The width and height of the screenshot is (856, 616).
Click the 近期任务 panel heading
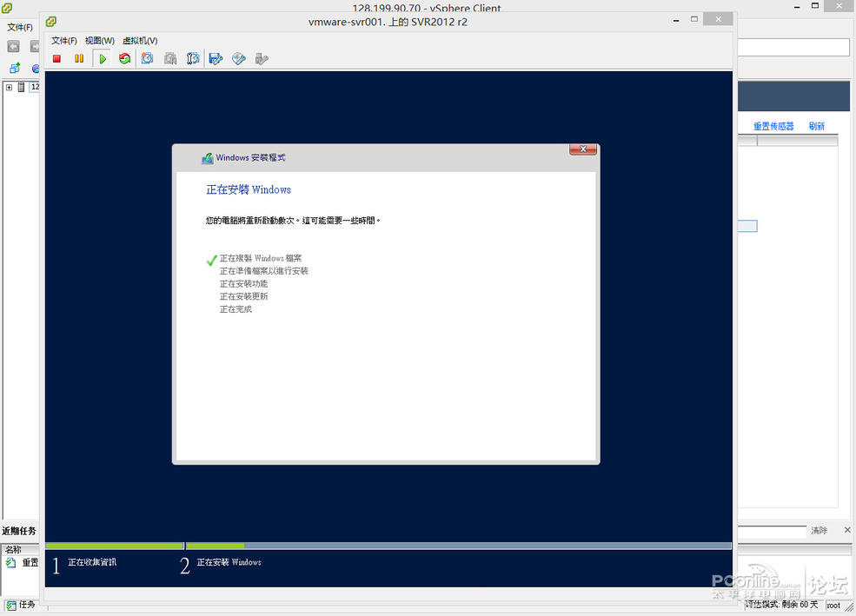[19, 531]
